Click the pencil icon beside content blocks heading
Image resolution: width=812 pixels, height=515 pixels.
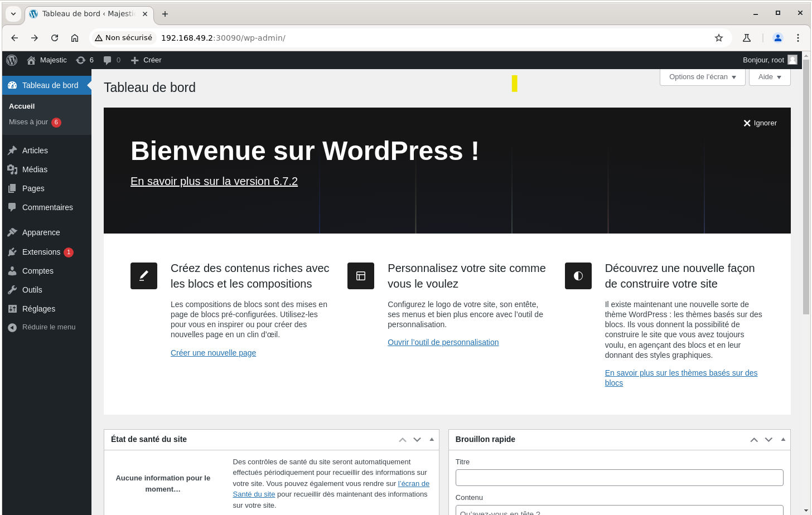coord(144,276)
